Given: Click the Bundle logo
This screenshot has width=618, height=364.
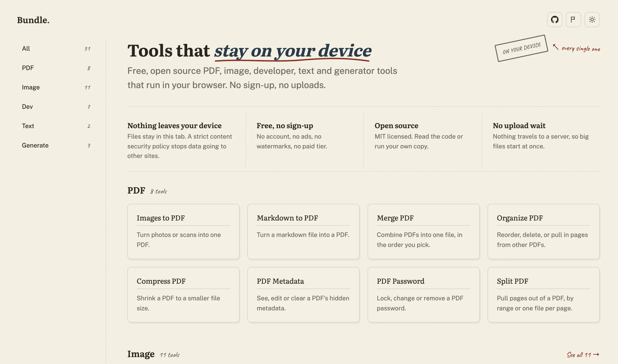Looking at the screenshot, I should tap(33, 20).
